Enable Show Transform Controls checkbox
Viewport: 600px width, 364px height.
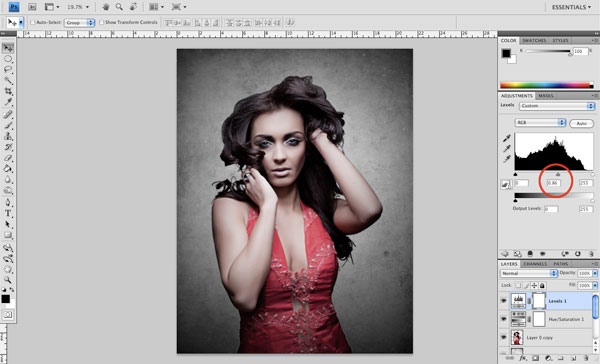coord(102,23)
